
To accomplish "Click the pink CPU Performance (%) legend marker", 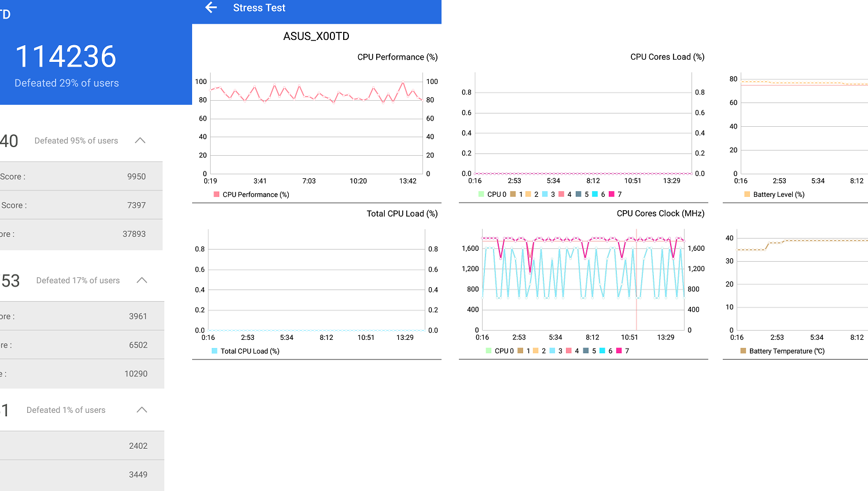I will point(216,195).
